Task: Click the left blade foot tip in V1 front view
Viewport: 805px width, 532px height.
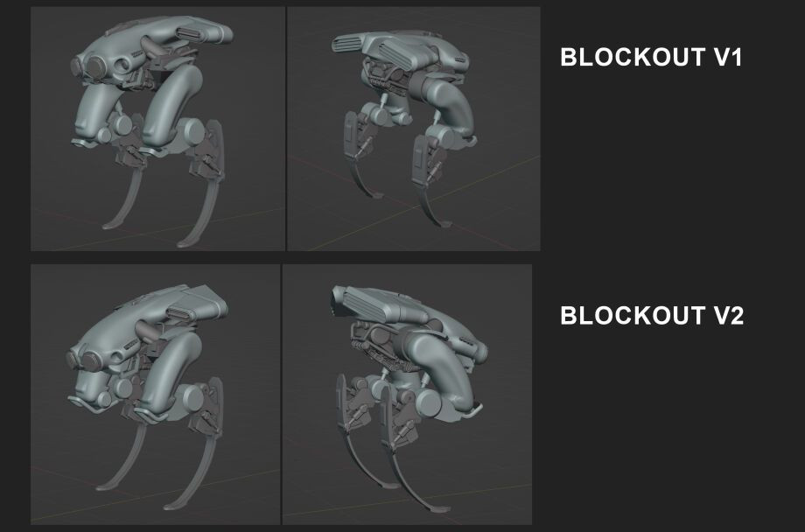Action: 108,225
